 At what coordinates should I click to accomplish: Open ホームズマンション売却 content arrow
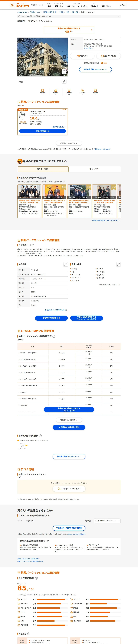82,548
